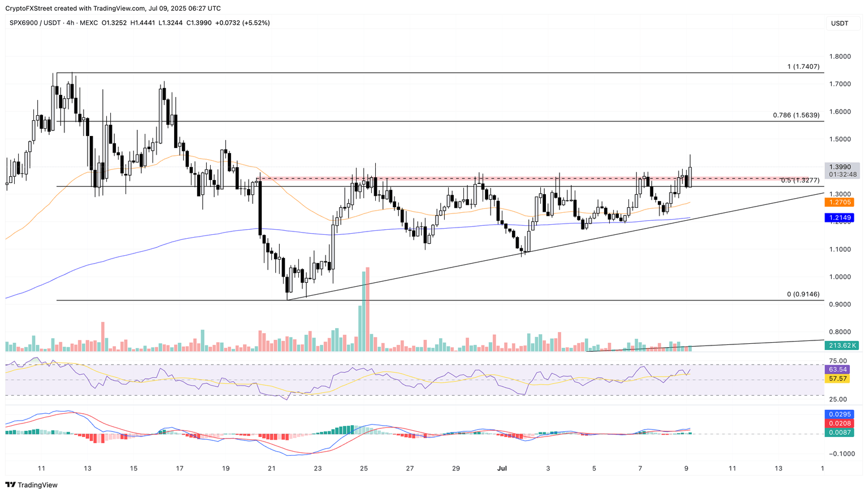Image resolution: width=868 pixels, height=494 pixels.
Task: Select the 1 (1.7407) Fibonacci level label
Action: tap(803, 67)
